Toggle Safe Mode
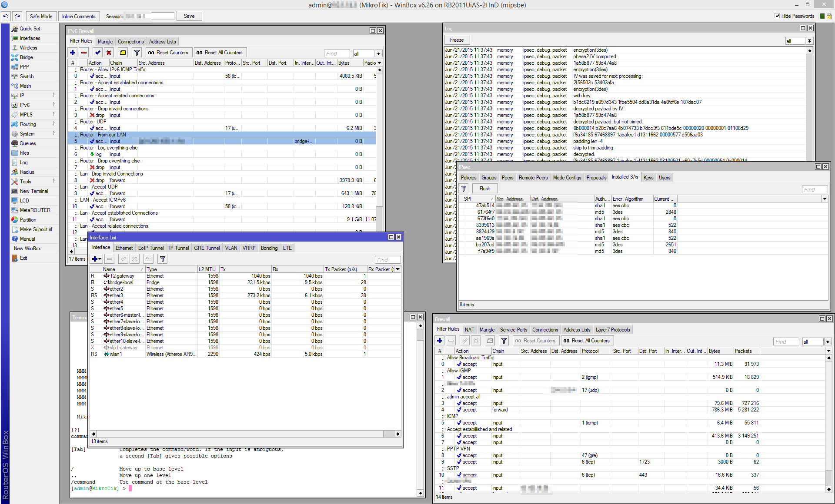The width and height of the screenshot is (835, 504). pyautogui.click(x=41, y=16)
